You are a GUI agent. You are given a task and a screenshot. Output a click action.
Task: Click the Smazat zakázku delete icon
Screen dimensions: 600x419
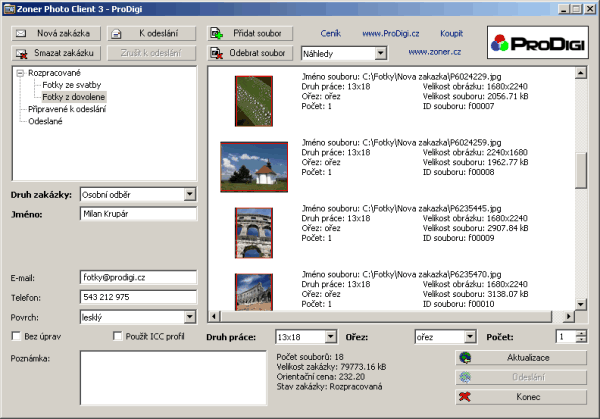[21, 54]
